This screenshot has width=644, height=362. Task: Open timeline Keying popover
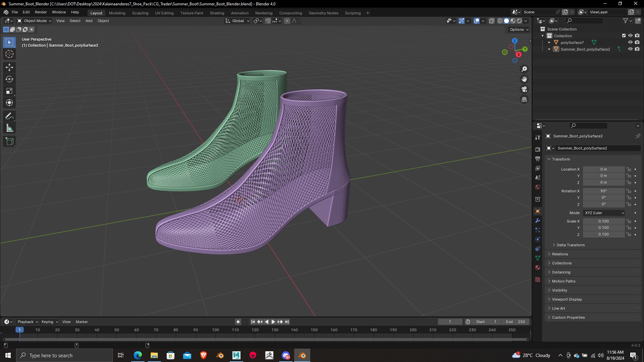50,322
